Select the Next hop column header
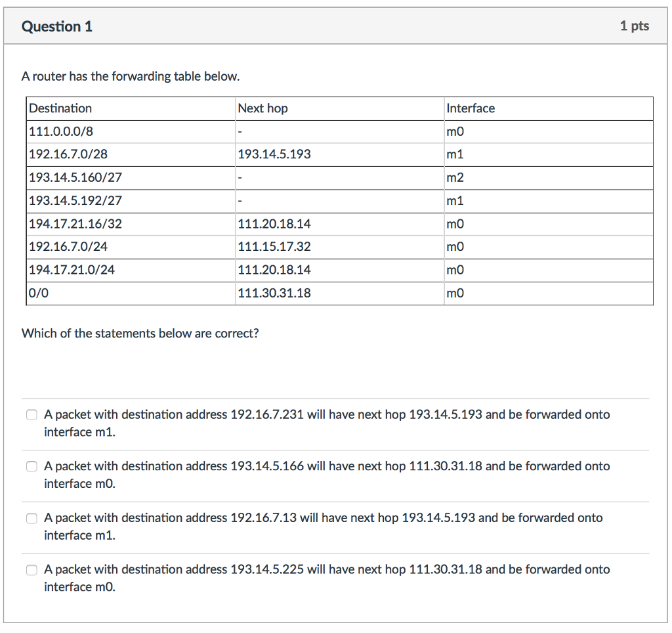This screenshot has height=633, width=672. point(262,108)
